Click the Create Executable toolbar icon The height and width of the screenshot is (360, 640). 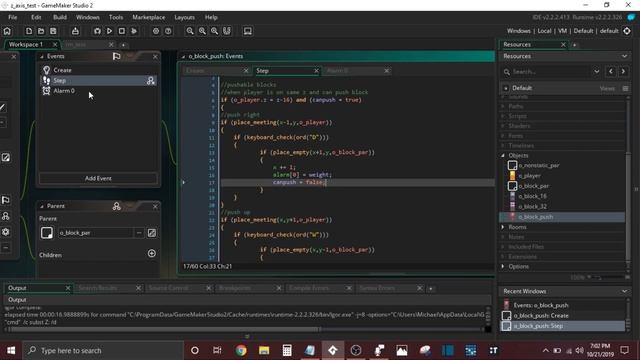tap(75, 31)
